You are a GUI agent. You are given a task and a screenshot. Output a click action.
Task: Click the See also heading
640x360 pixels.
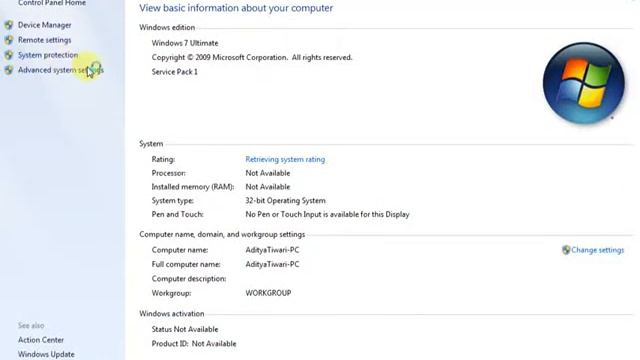click(x=31, y=325)
